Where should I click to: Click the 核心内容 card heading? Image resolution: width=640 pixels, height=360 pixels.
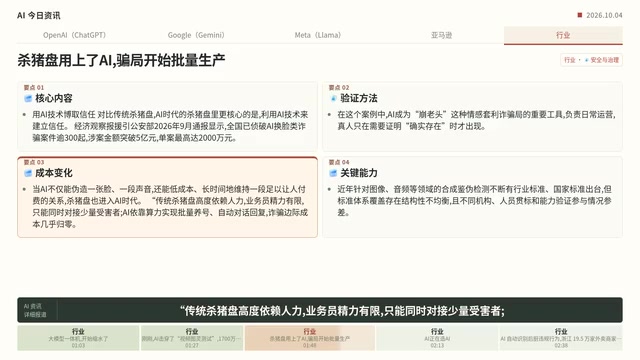[x=53, y=98]
